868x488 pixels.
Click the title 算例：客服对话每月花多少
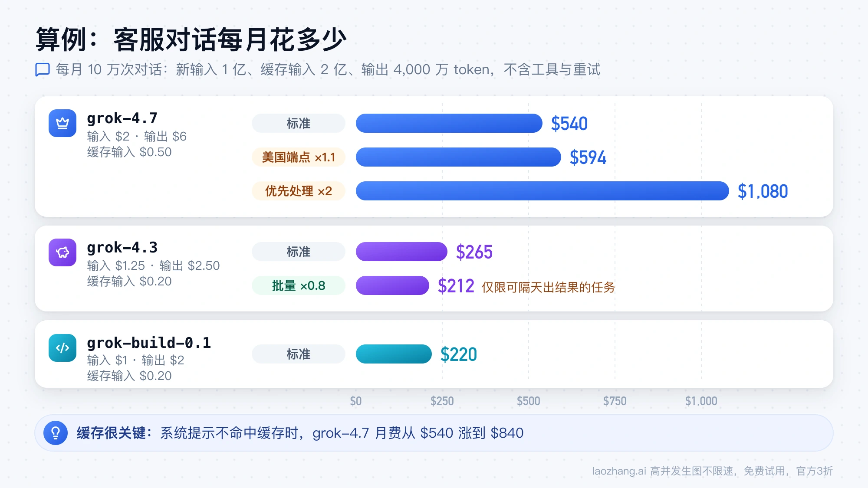pyautogui.click(x=191, y=39)
